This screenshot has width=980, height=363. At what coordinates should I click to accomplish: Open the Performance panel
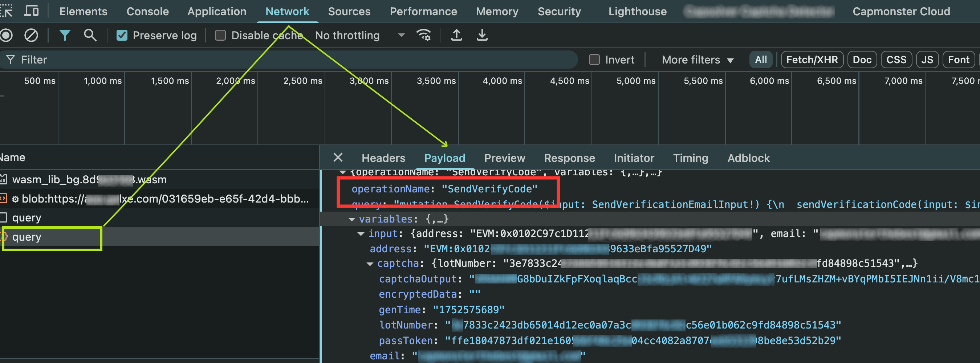423,11
